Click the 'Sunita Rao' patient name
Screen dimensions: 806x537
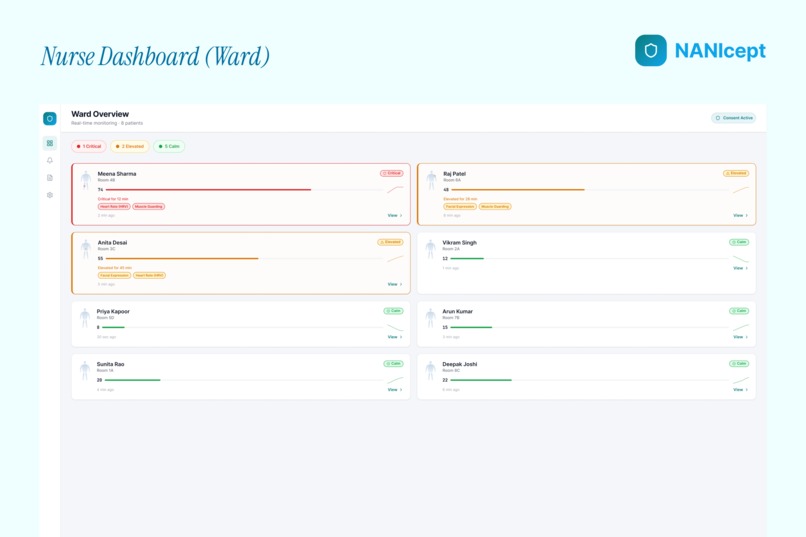click(111, 364)
